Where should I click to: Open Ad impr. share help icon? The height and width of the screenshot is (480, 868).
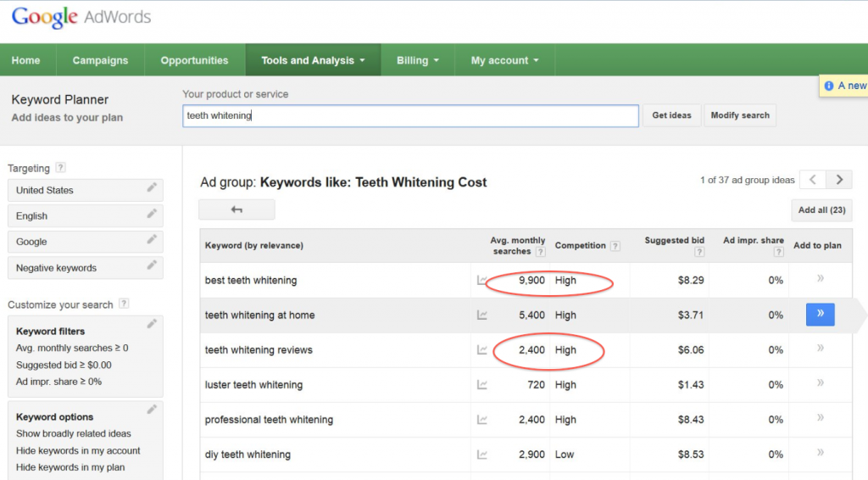(778, 252)
